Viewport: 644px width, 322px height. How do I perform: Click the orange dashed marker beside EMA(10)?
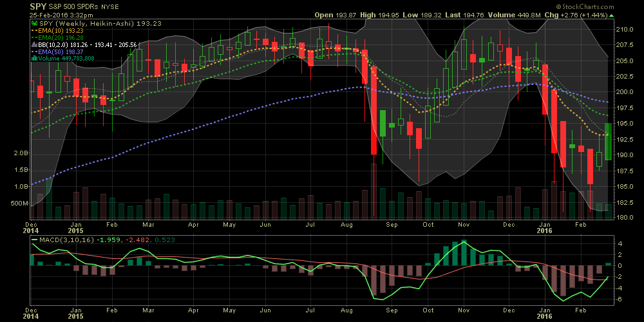coord(34,30)
